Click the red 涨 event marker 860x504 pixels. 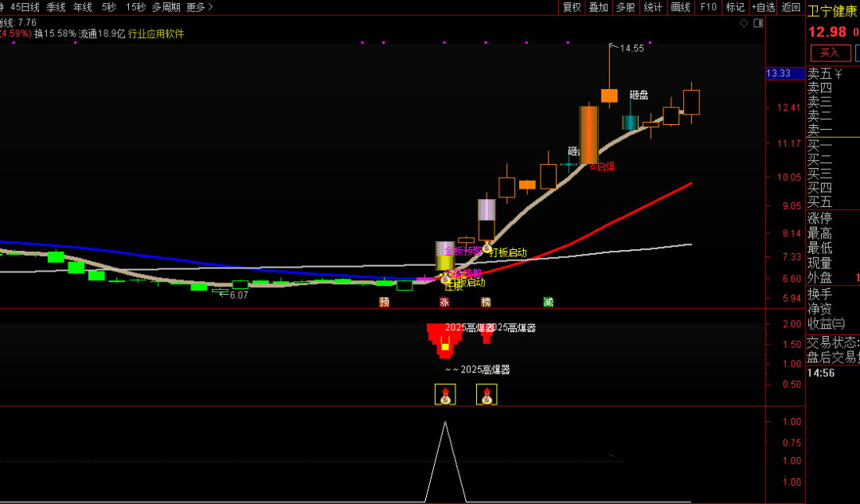[x=444, y=303]
